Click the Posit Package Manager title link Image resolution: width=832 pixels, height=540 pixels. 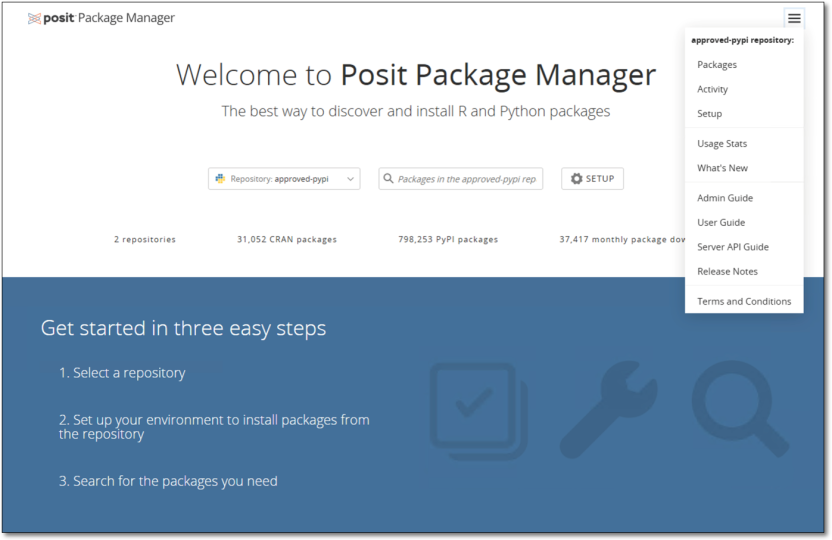pyautogui.click(x=101, y=18)
